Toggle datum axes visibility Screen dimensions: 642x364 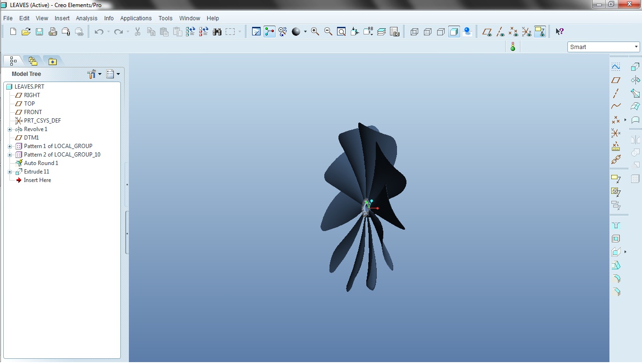point(500,32)
